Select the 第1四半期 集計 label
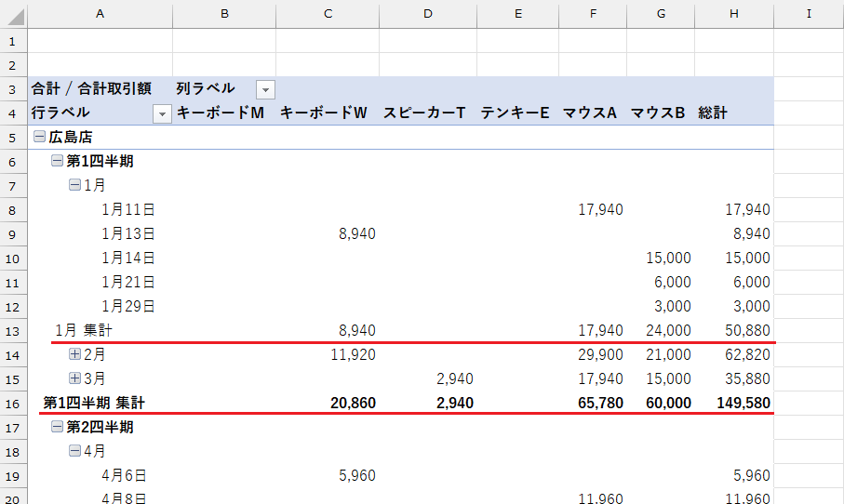The height and width of the screenshot is (504, 844). [x=94, y=403]
